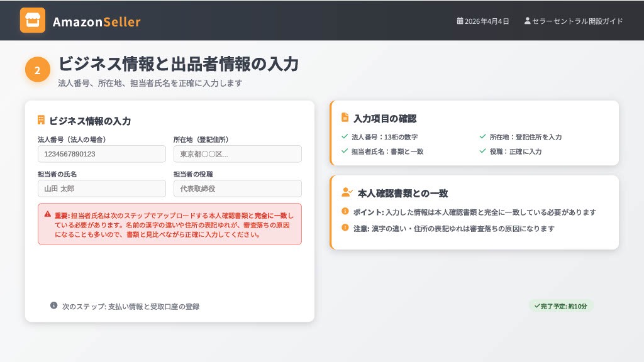This screenshot has height=362, width=644.
Task: Click the user-check icon beside 本人確認書類との一致
Action: click(x=347, y=192)
